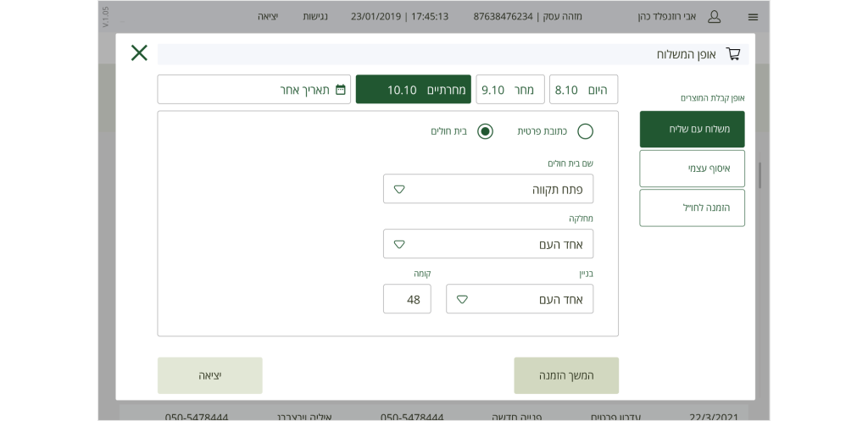Expand the שם בית חולים dropdown

click(x=488, y=189)
